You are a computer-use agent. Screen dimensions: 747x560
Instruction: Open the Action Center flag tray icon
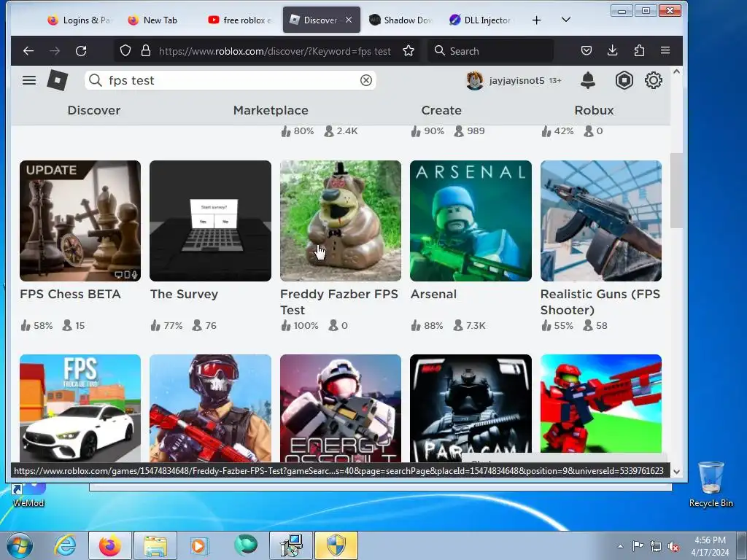[638, 546]
